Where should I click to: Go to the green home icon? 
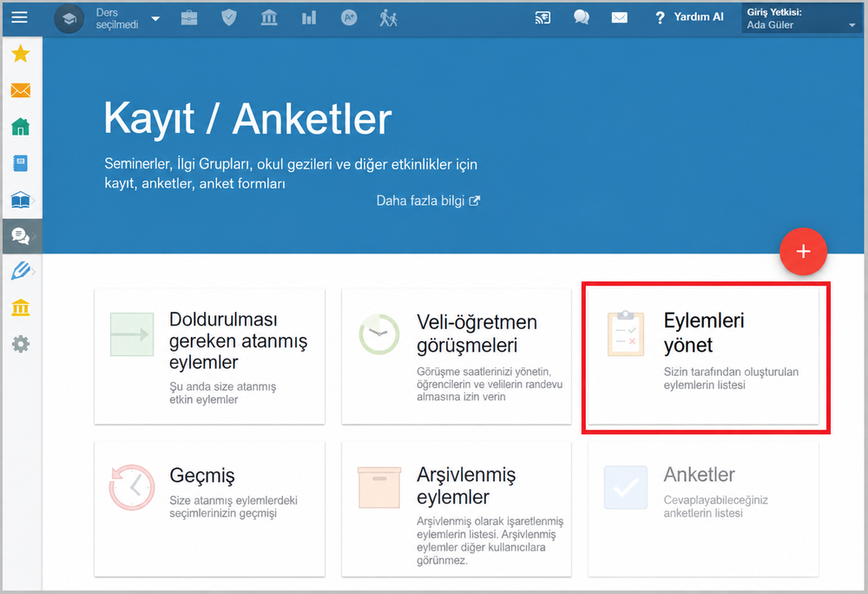tap(21, 127)
